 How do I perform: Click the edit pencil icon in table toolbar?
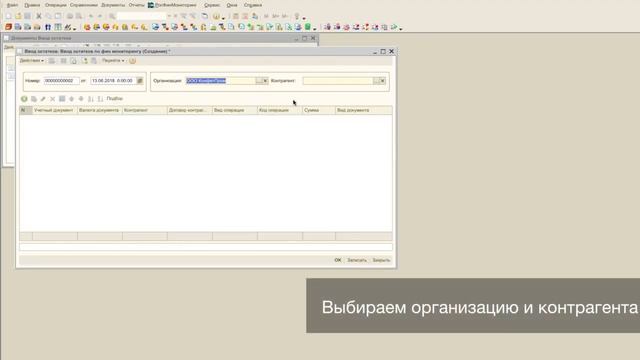point(43,99)
